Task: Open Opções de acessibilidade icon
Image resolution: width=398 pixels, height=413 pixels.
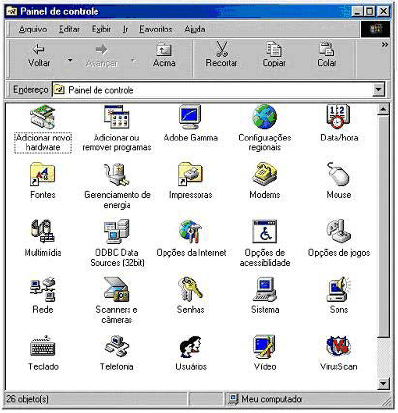Action: point(265,231)
